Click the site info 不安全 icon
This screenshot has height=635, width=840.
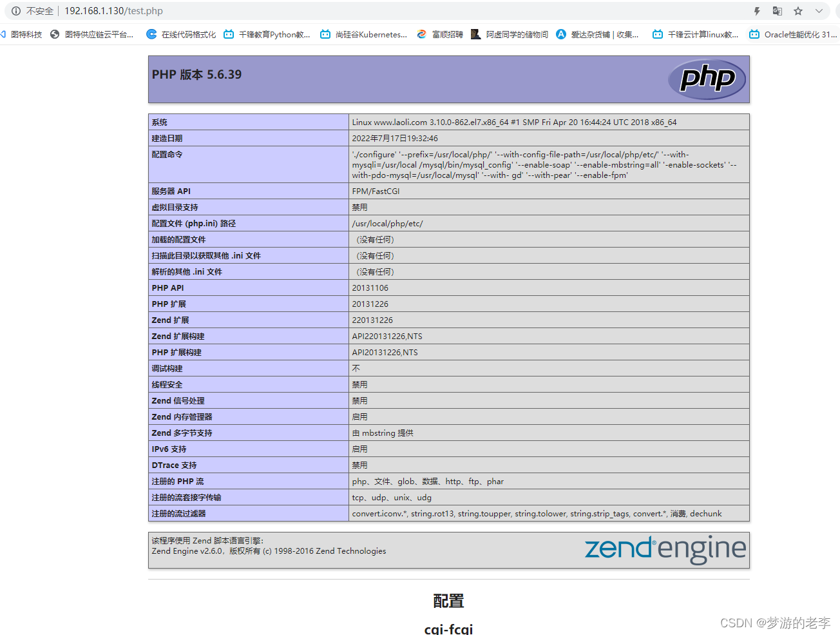click(16, 11)
